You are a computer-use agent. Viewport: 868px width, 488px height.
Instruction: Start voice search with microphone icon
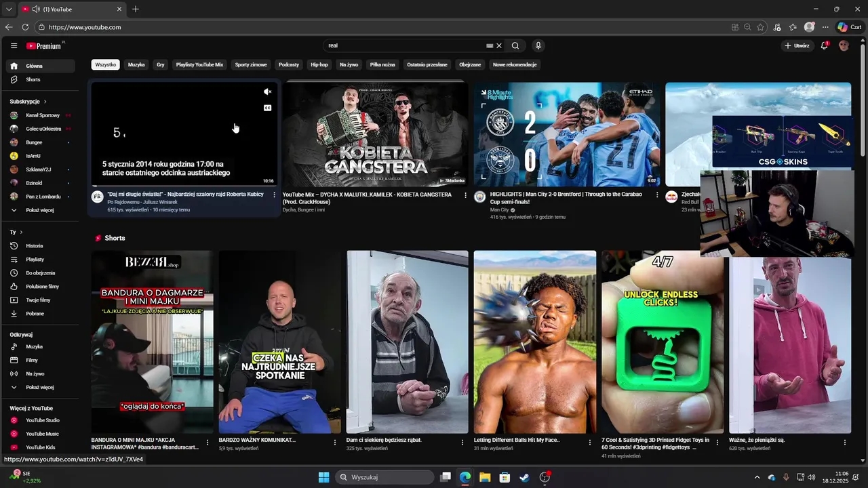(x=538, y=45)
